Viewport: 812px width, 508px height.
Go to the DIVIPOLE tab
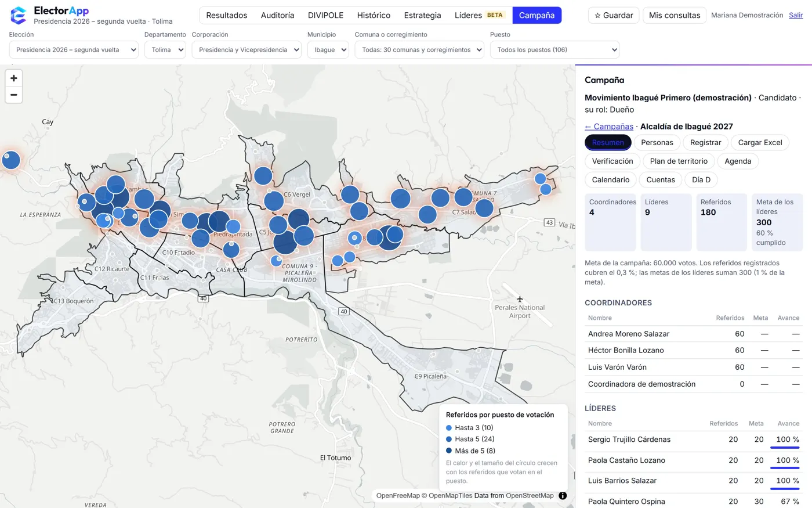pyautogui.click(x=325, y=15)
